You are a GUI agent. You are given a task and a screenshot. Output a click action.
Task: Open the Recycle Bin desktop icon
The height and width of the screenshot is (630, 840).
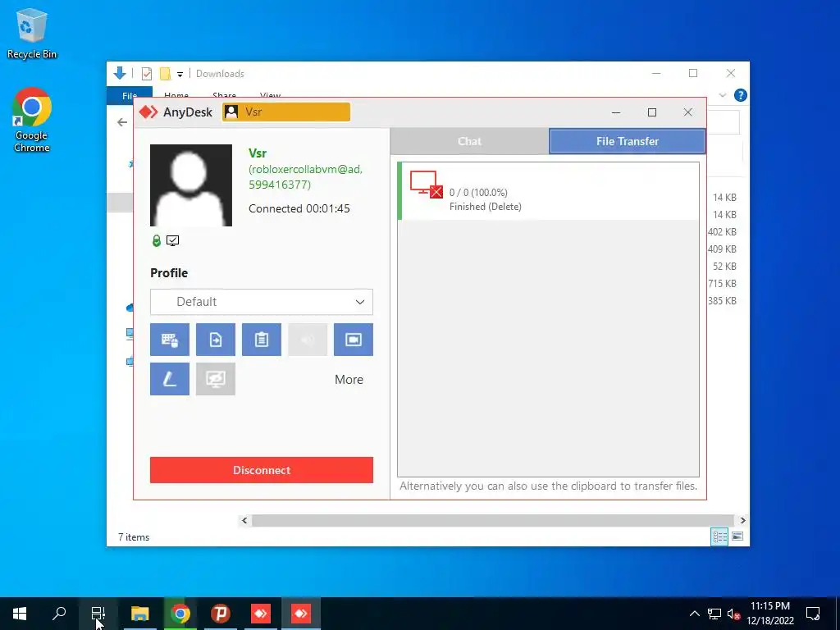32,33
